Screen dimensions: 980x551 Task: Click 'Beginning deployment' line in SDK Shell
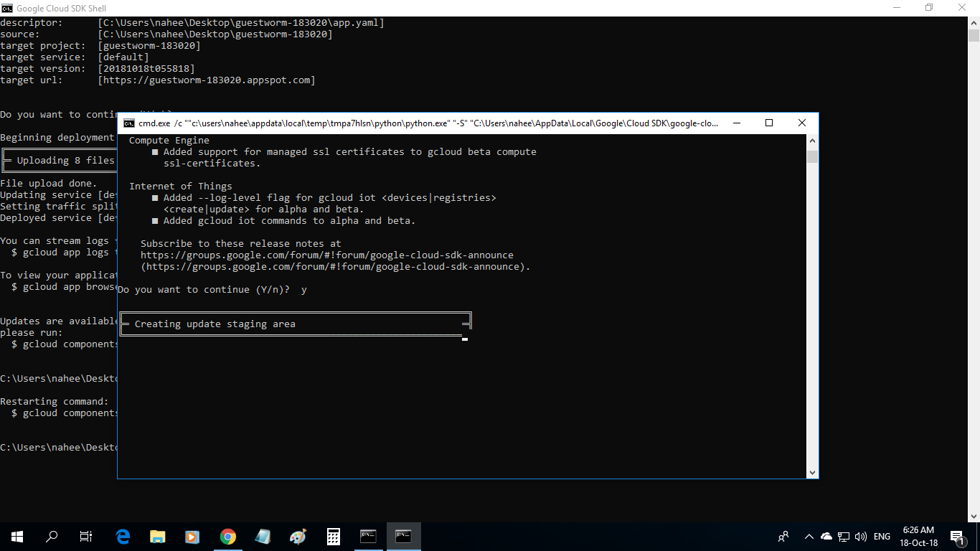(x=57, y=138)
